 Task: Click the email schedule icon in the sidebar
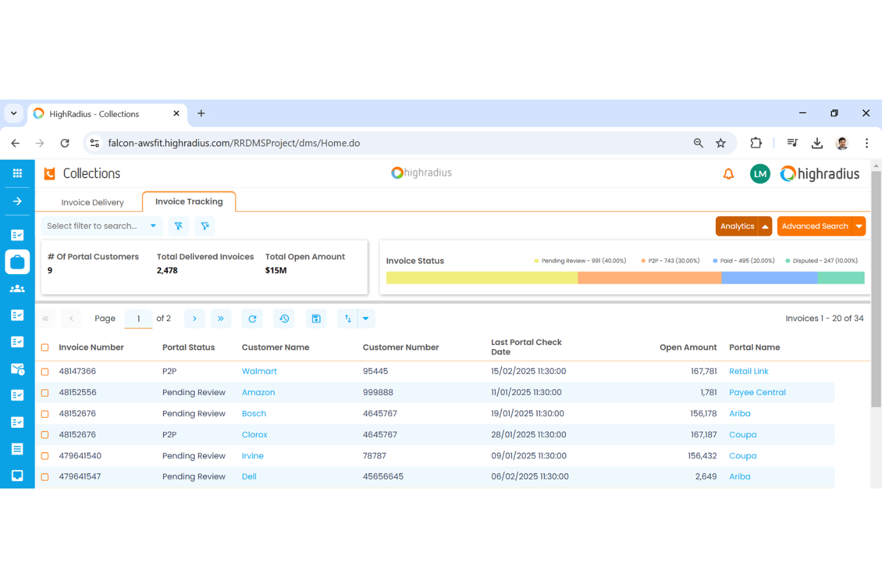point(17,369)
